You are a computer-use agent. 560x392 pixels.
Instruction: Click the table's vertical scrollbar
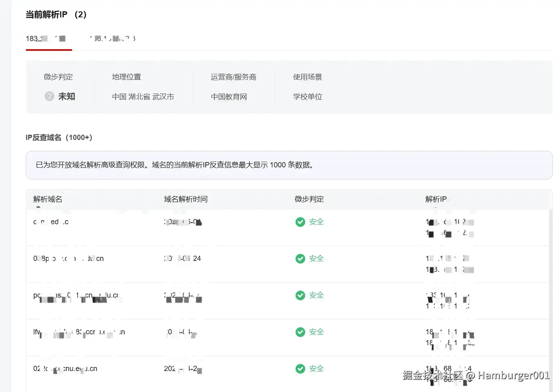click(x=551, y=300)
